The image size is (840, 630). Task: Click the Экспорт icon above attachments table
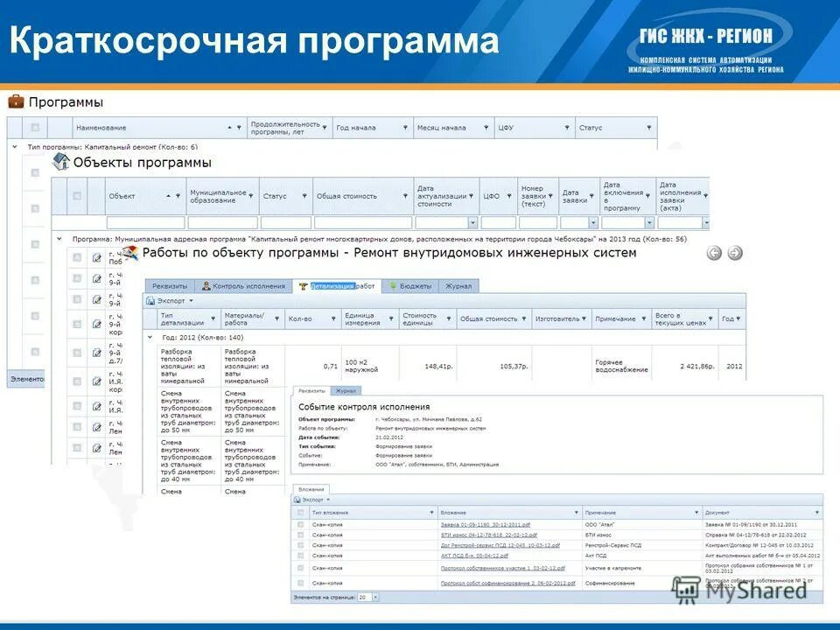point(296,500)
